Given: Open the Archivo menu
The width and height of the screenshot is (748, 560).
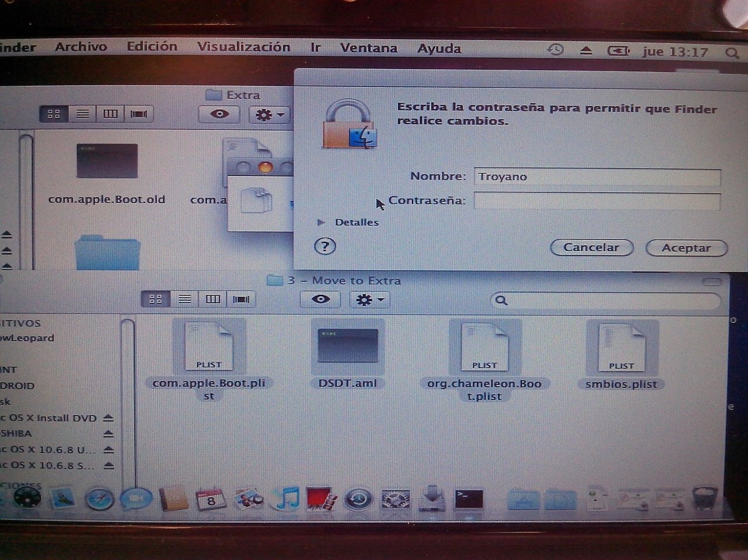Looking at the screenshot, I should click(x=81, y=47).
